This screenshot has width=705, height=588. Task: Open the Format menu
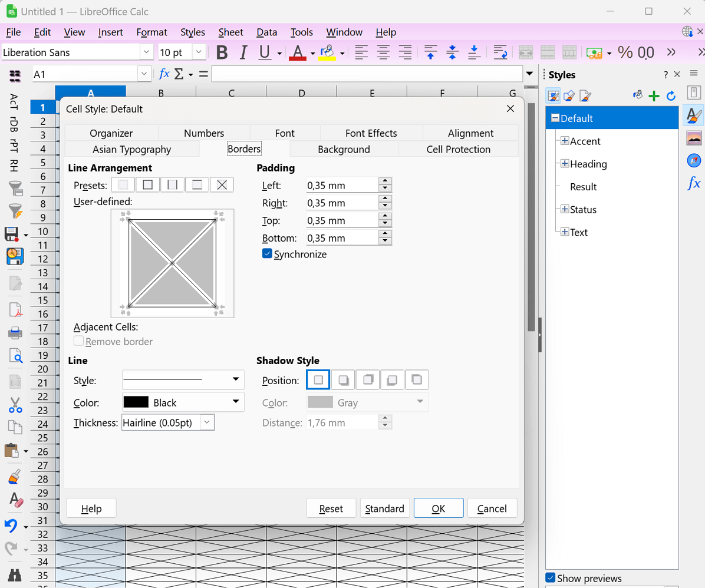pyautogui.click(x=151, y=32)
